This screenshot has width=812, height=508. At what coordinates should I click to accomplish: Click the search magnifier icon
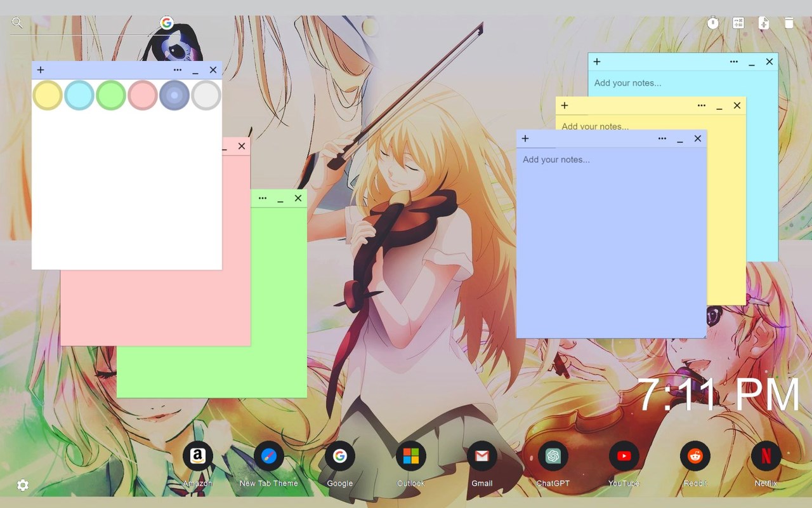coord(17,23)
